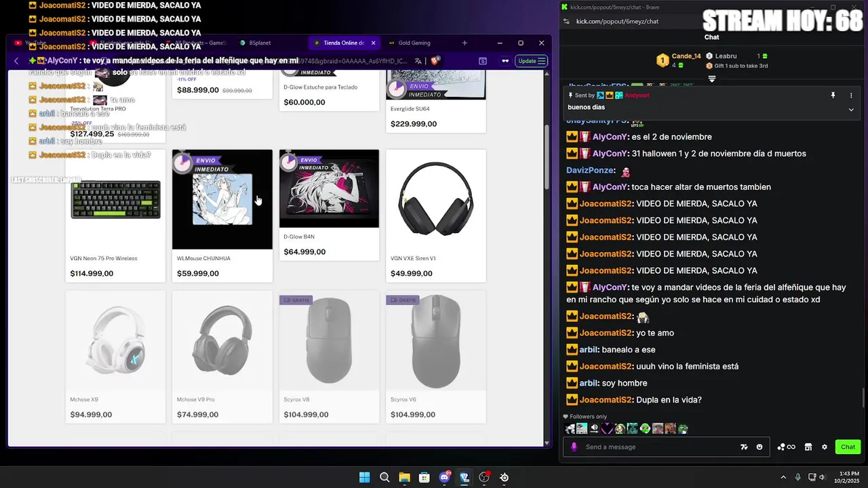868x488 pixels.
Task: Click top gifter Cande_14
Action: pos(686,56)
